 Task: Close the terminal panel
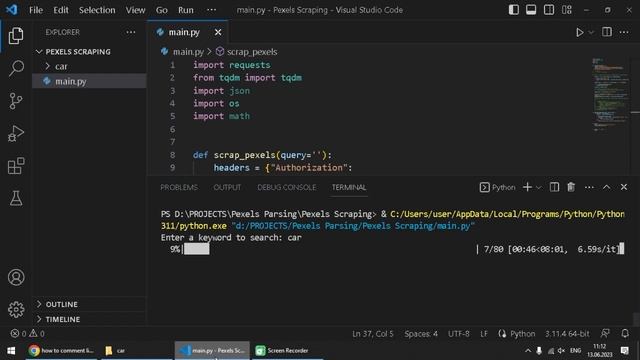(x=624, y=187)
